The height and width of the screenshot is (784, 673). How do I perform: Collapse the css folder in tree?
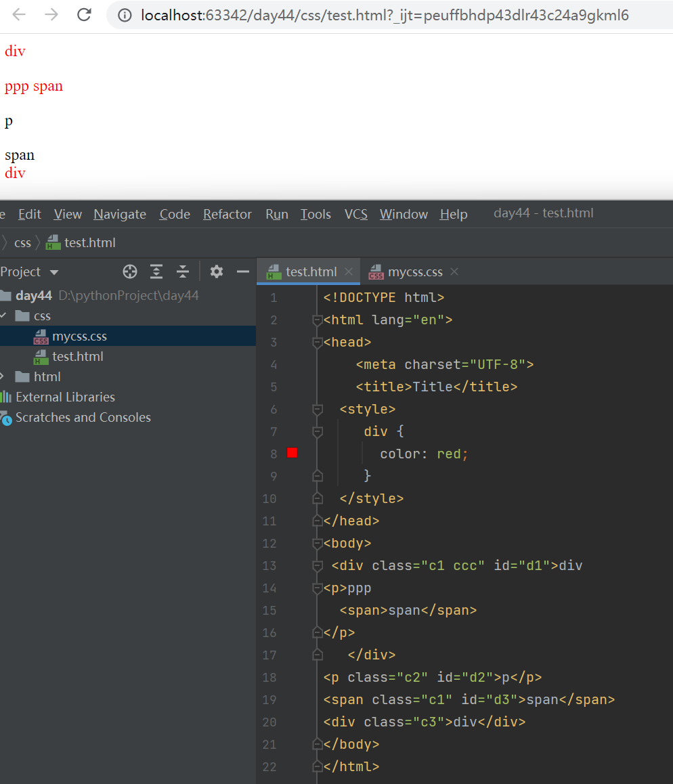tap(3, 315)
